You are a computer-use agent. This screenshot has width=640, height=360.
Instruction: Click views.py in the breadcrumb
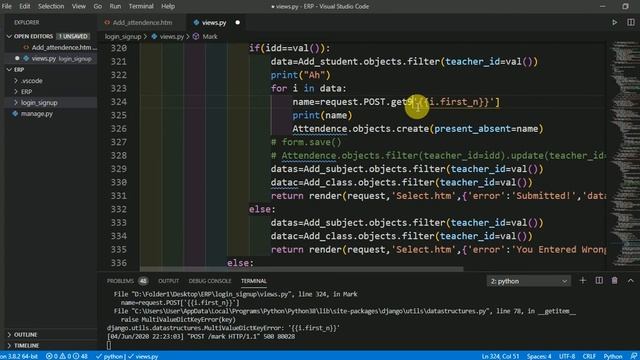point(171,37)
